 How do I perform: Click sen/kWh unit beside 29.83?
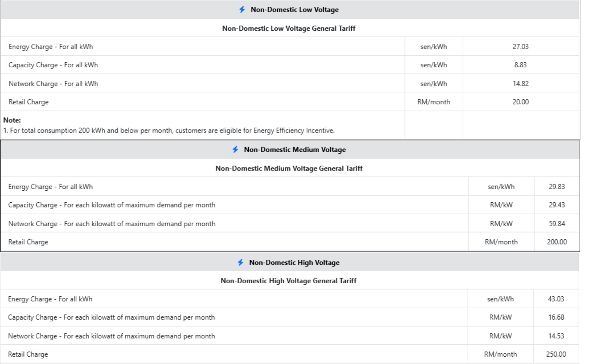pyautogui.click(x=501, y=186)
